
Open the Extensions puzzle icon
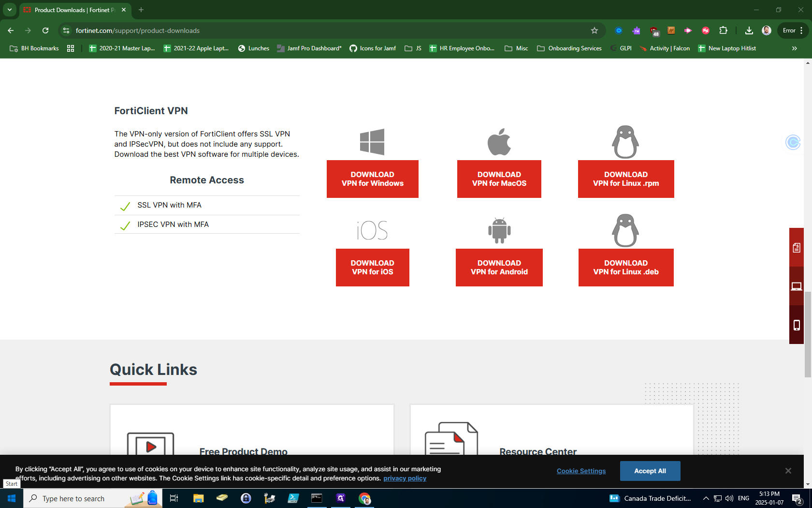[723, 30]
